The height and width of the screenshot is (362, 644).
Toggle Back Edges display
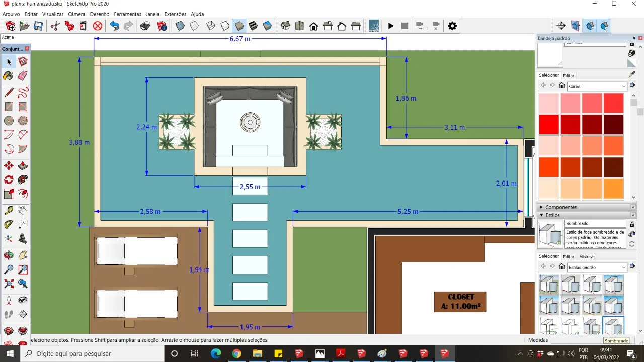point(194,26)
